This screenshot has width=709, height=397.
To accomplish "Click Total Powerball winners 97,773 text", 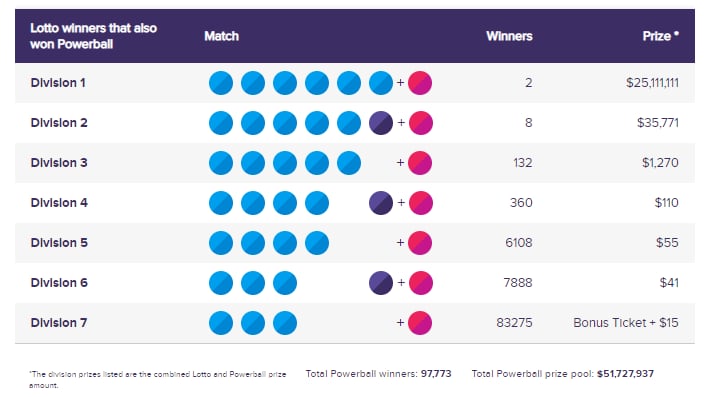I will pos(378,373).
